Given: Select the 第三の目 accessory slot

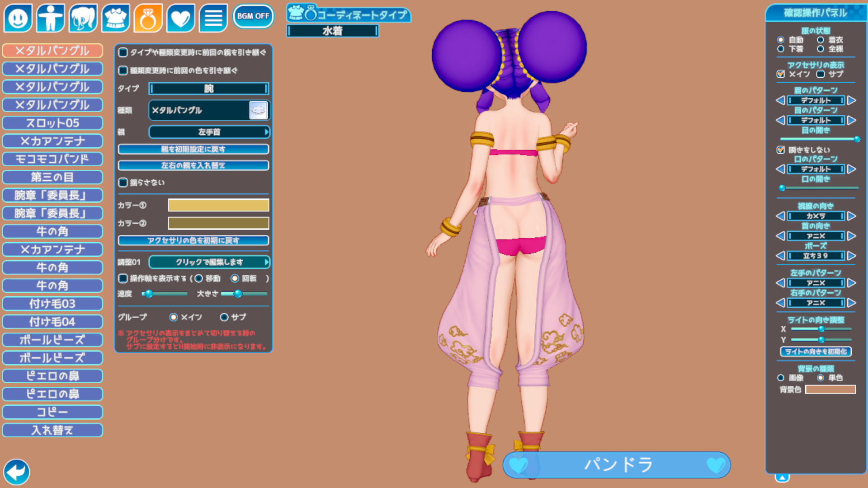Looking at the screenshot, I should [x=52, y=177].
